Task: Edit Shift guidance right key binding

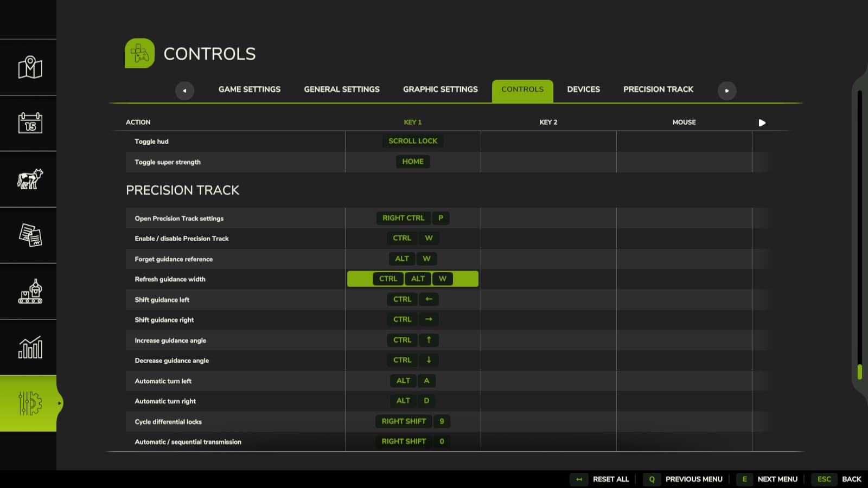Action: pos(413,319)
